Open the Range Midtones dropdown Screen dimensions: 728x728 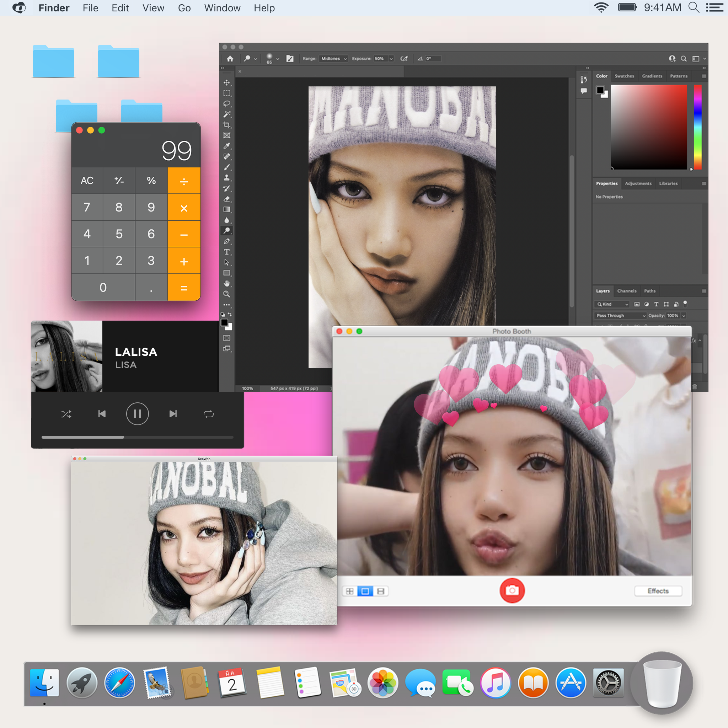point(333,59)
